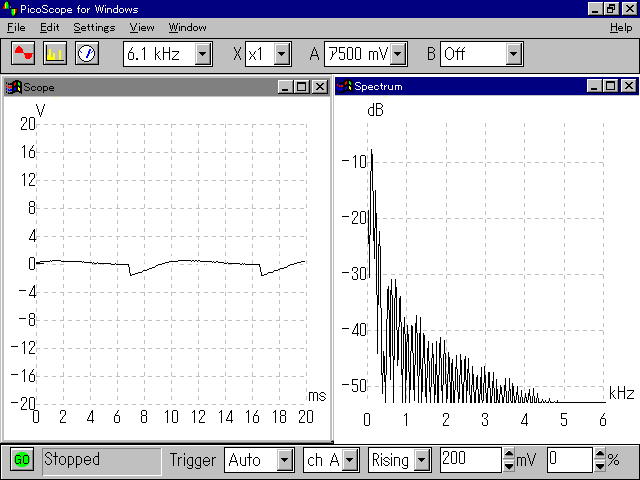Click the V axis label in Scope

[40, 111]
